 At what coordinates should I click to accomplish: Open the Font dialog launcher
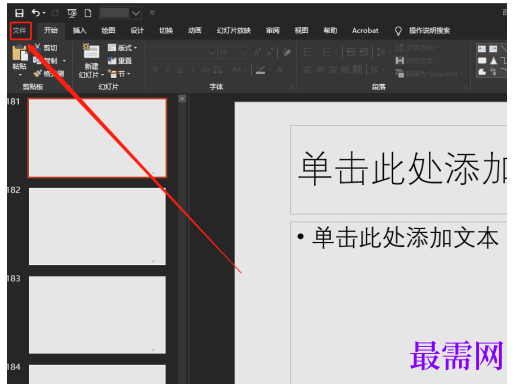(292, 88)
